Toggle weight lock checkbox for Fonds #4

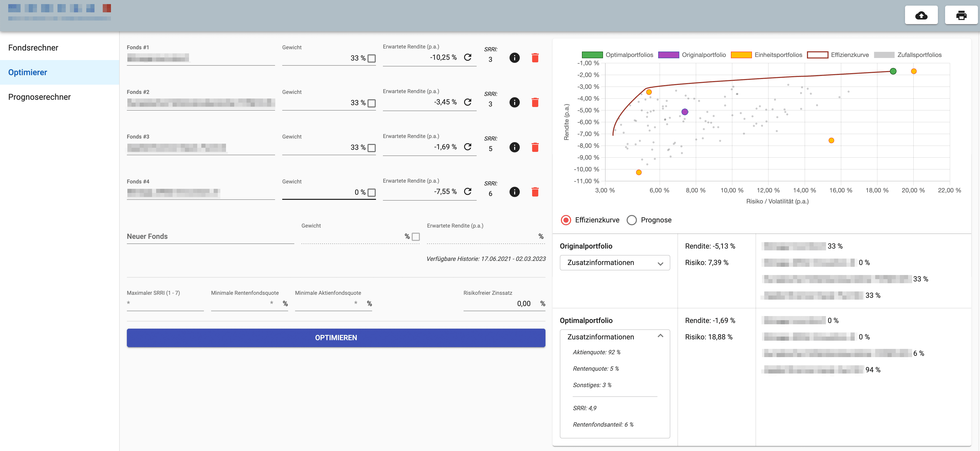tap(372, 193)
